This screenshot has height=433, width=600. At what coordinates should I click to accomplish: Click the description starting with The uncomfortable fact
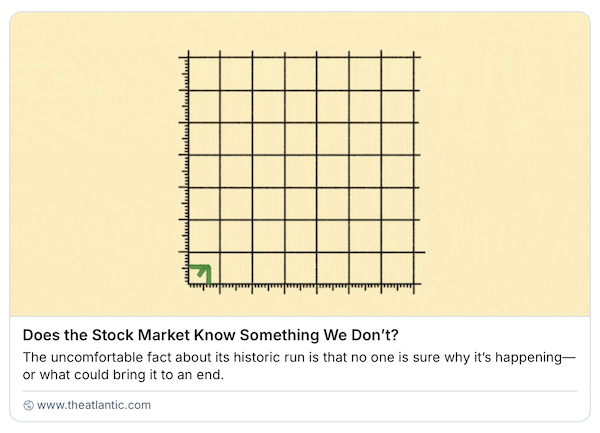coord(299,366)
